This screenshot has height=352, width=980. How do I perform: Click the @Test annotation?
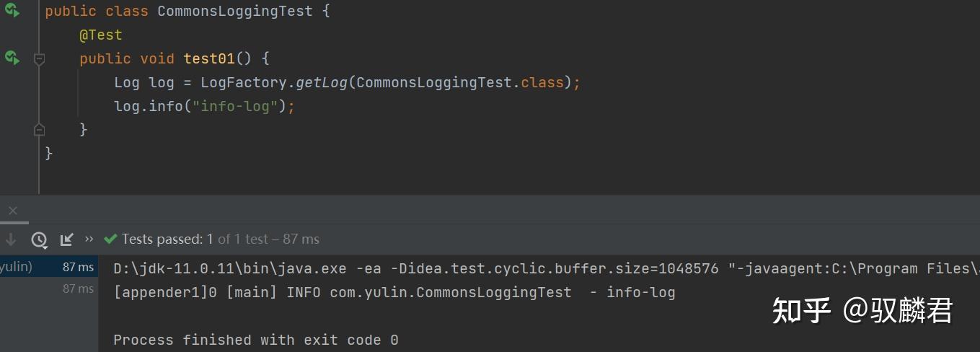click(101, 35)
